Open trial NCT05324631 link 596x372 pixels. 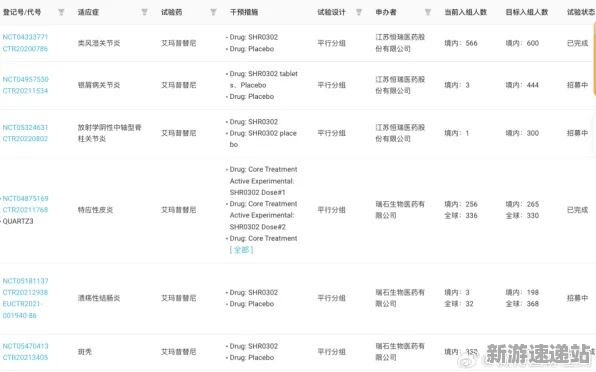[25, 127]
